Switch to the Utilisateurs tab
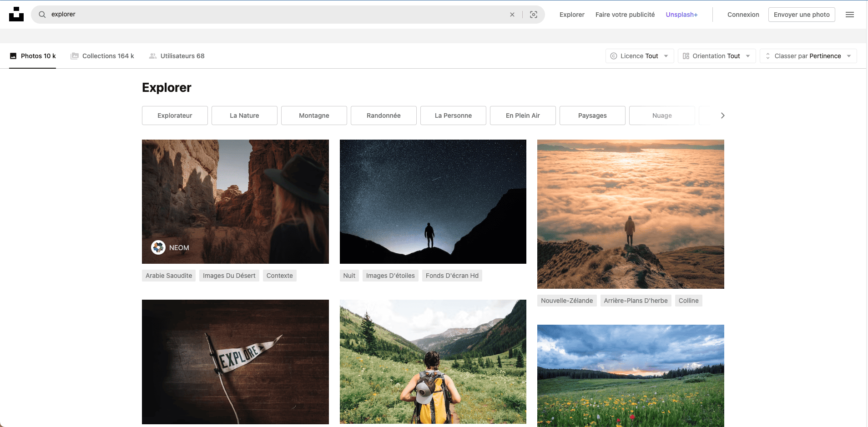Screen dimensions: 868x427 [182, 55]
